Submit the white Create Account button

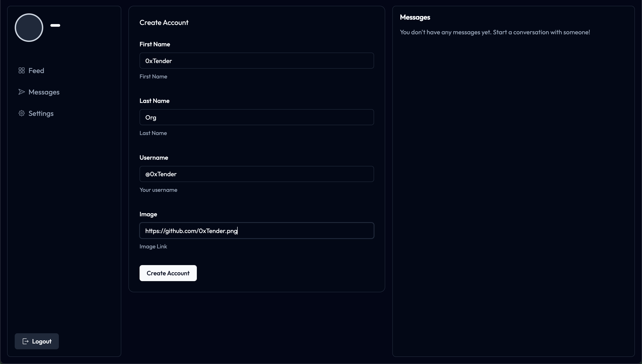(x=168, y=273)
